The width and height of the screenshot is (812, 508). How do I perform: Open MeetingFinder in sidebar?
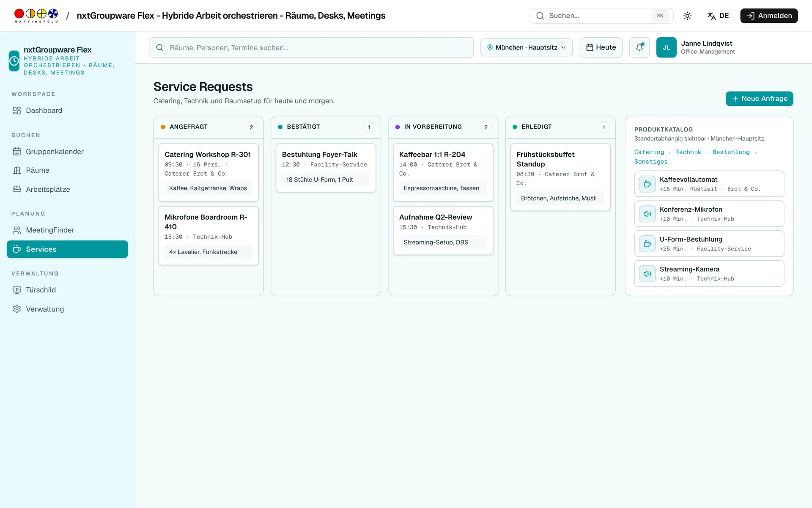pyautogui.click(x=67, y=230)
